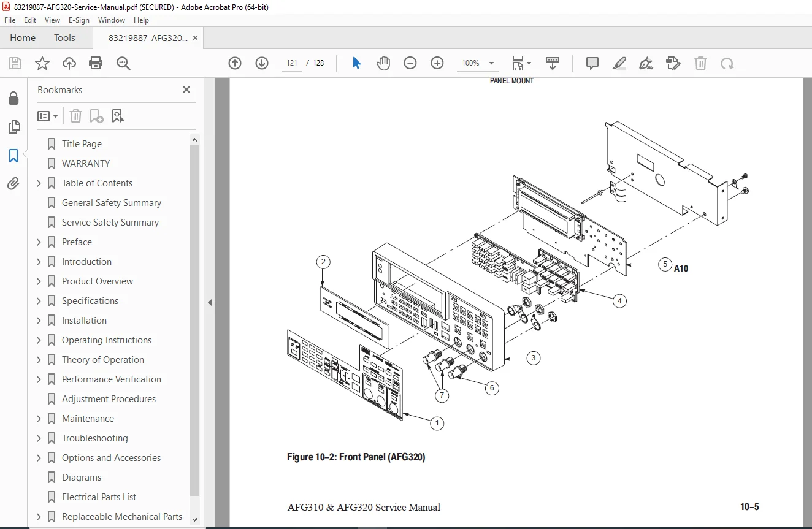
Task: Add document to starred favorites
Action: tap(42, 63)
